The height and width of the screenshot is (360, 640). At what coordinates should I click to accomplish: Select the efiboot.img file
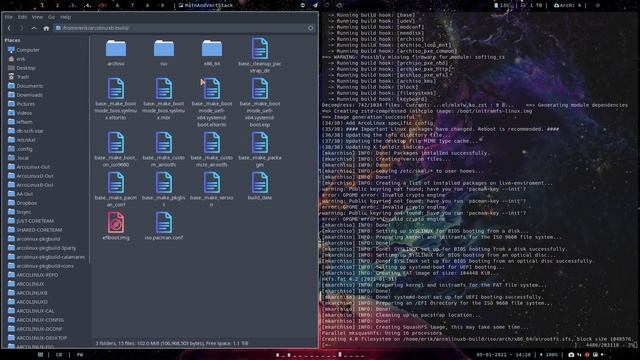116,226
